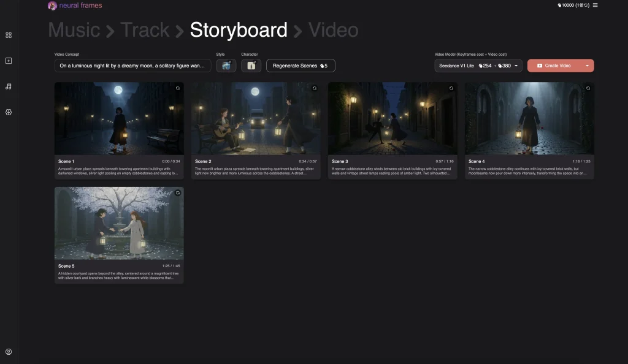Regenerate Scene 5 with its refresh icon

point(178,192)
